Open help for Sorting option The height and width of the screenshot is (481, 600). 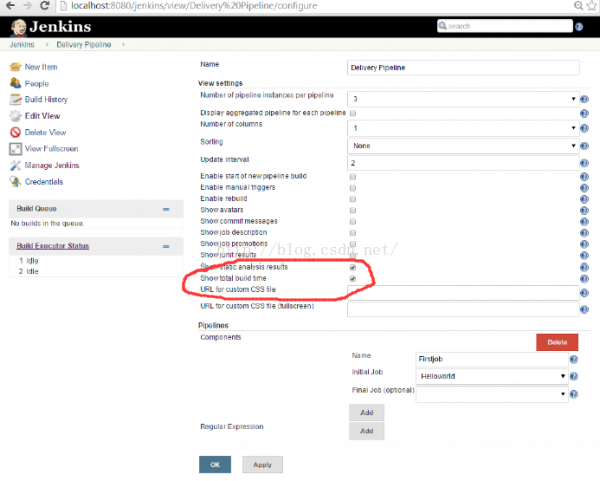(x=584, y=146)
